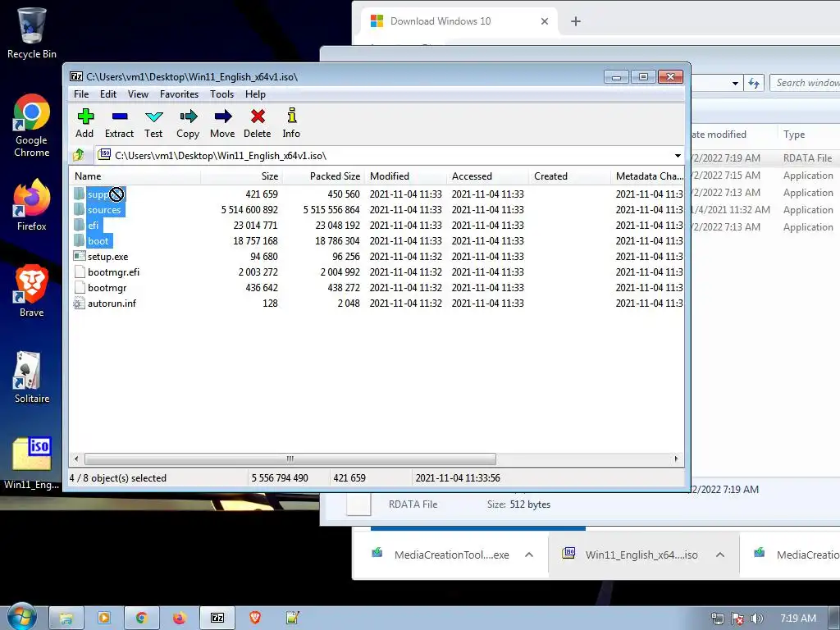Open the File menu
This screenshot has height=630, width=840.
click(81, 94)
